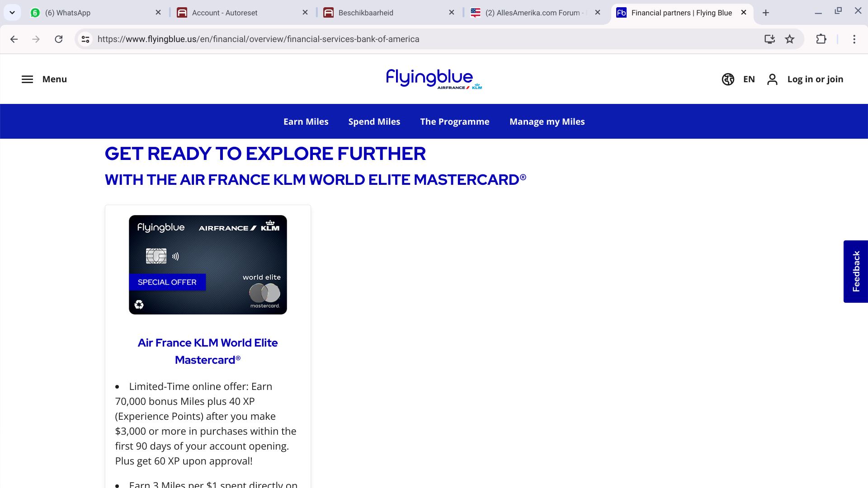The height and width of the screenshot is (488, 868).
Task: Click the Flying Blue credit card image
Action: coord(208,265)
